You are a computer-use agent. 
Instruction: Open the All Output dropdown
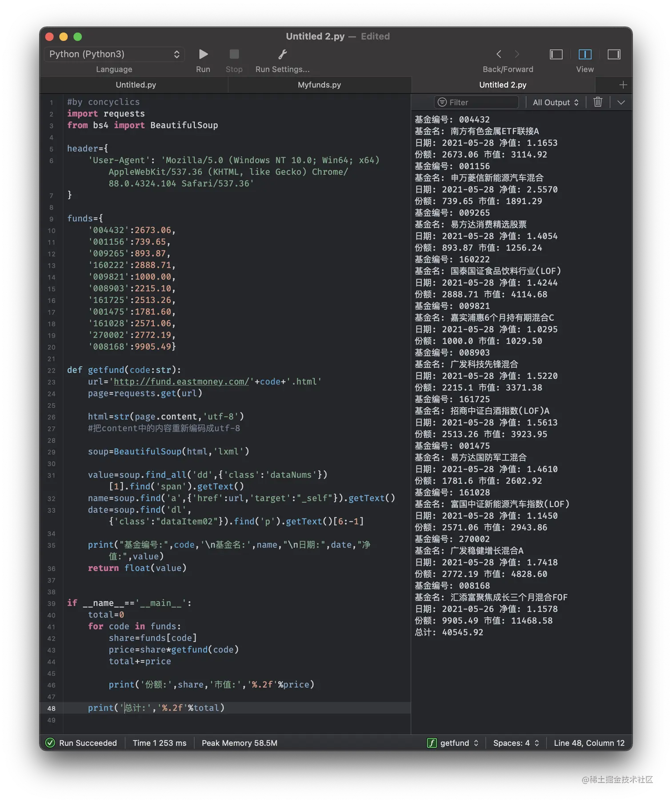point(556,102)
